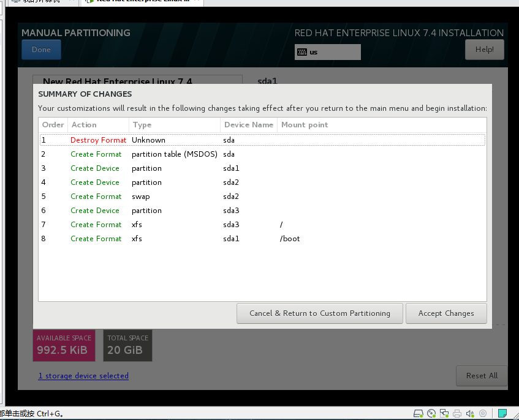519x420 pixels.
Task: Click sda2 device name in swap row
Action: click(231, 197)
